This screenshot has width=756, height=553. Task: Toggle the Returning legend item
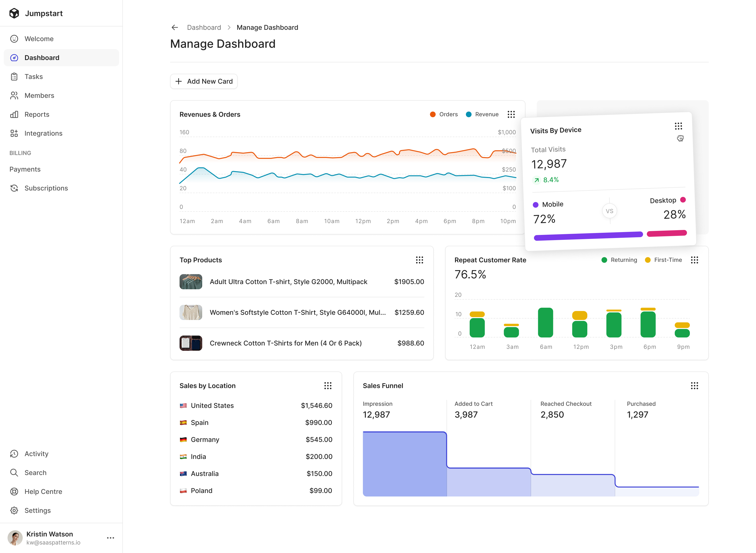(x=619, y=260)
